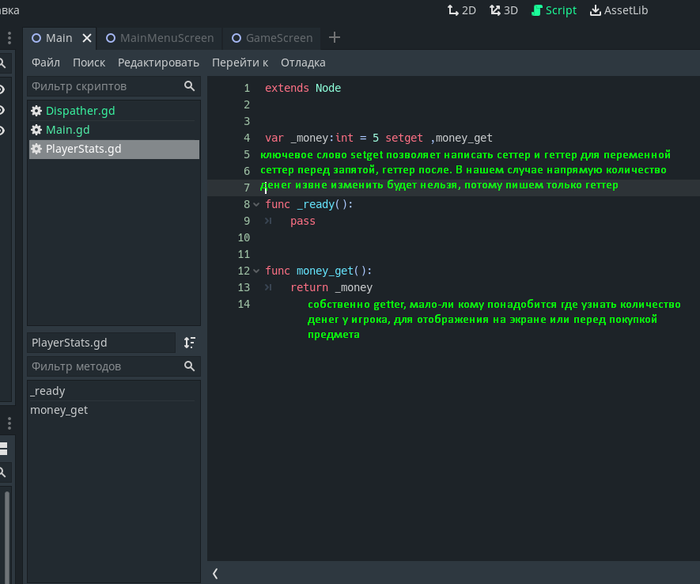Add a new scene tab with plus

[334, 38]
